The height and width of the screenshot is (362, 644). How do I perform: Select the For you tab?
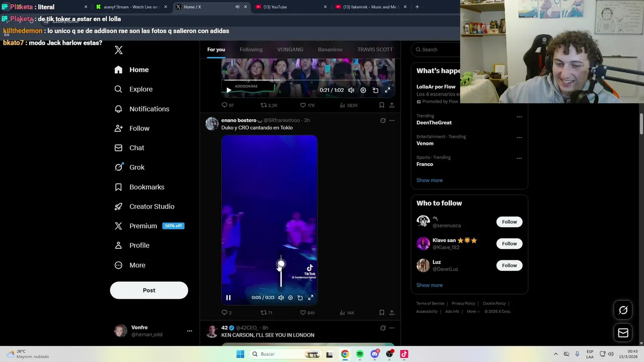coord(216,49)
